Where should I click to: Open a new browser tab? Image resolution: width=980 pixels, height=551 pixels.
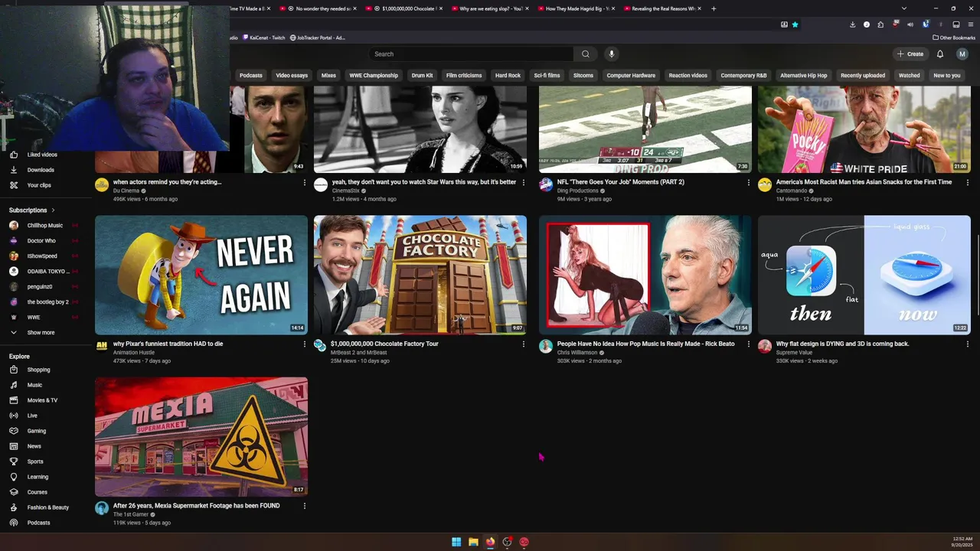[x=714, y=8]
